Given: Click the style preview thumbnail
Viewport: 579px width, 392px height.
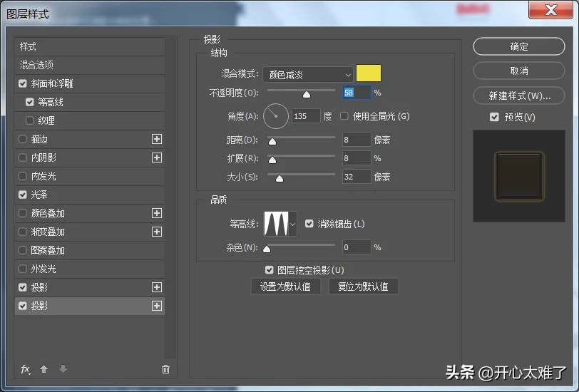Looking at the screenshot, I should [x=519, y=176].
